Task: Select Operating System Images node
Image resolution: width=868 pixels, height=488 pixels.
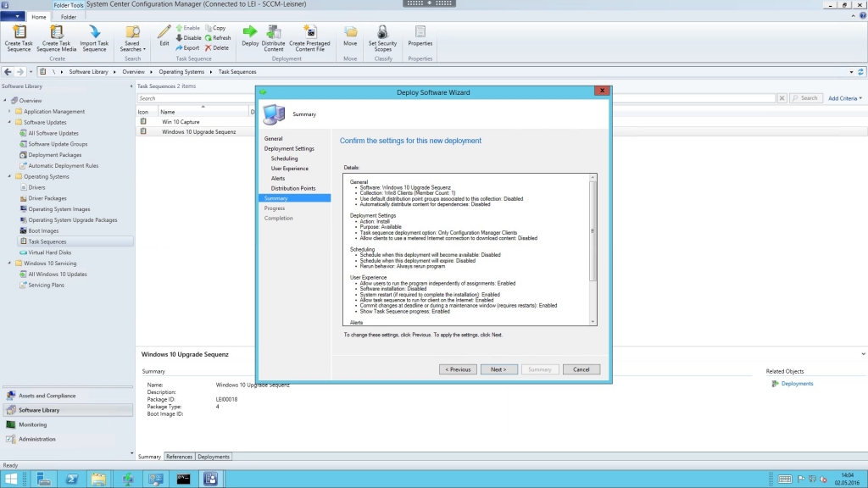Action: tap(58, 209)
